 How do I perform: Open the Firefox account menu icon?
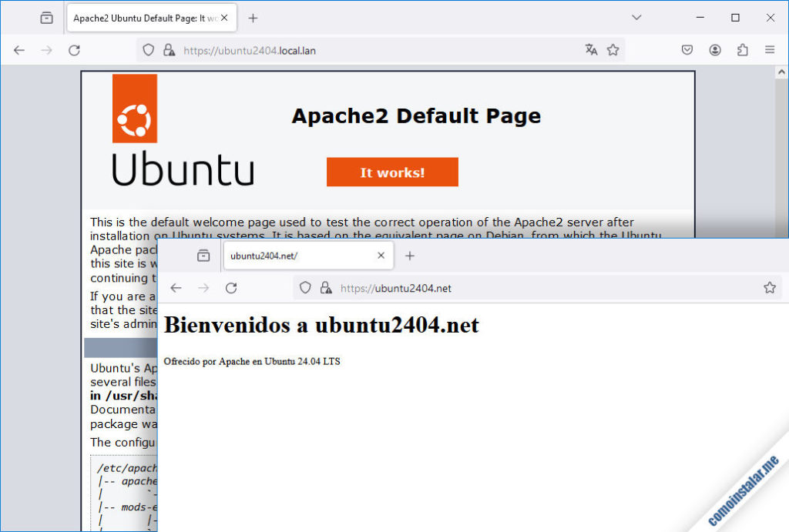click(715, 49)
